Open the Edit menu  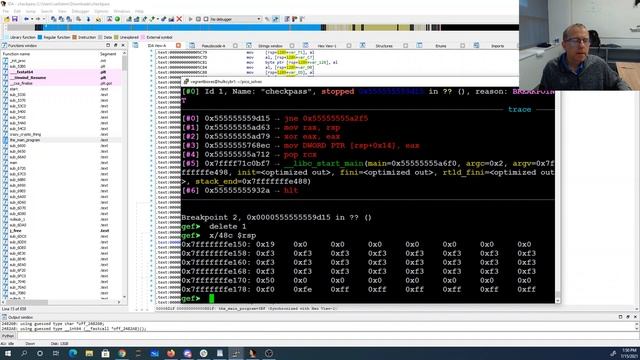[17, 11]
